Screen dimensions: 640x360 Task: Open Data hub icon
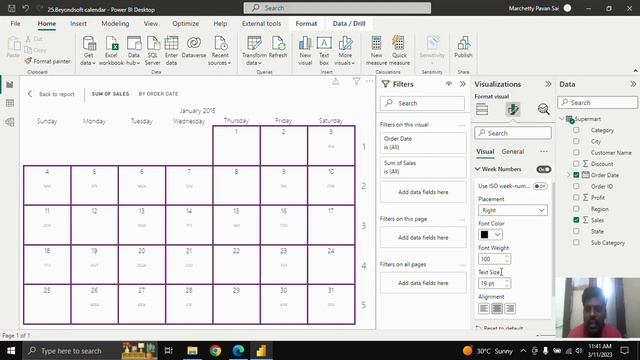(x=133, y=51)
